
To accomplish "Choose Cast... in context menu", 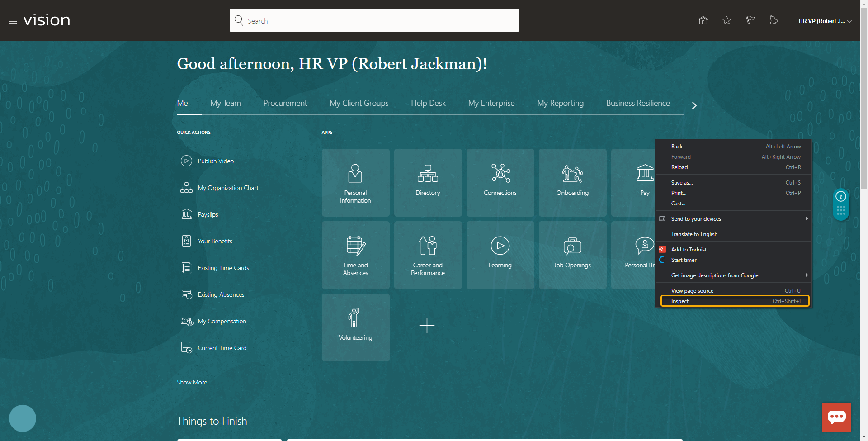I will click(x=733, y=204).
